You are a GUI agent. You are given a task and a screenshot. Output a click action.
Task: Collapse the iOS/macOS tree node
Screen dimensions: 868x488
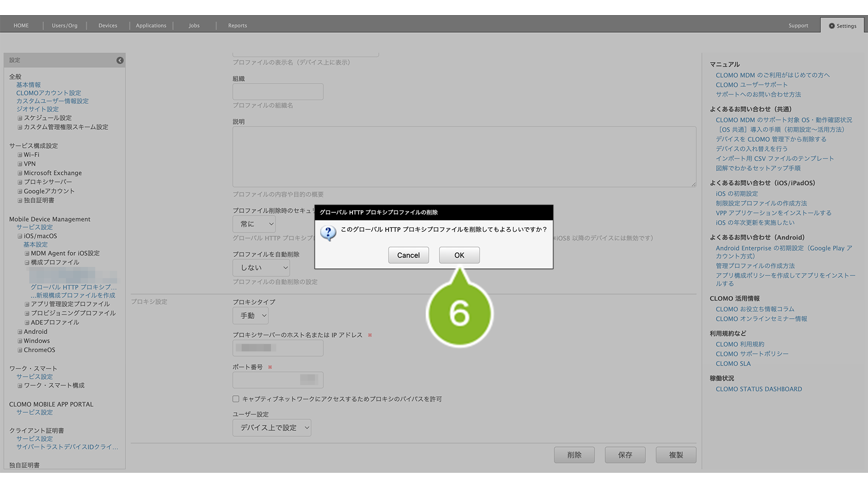coord(20,236)
